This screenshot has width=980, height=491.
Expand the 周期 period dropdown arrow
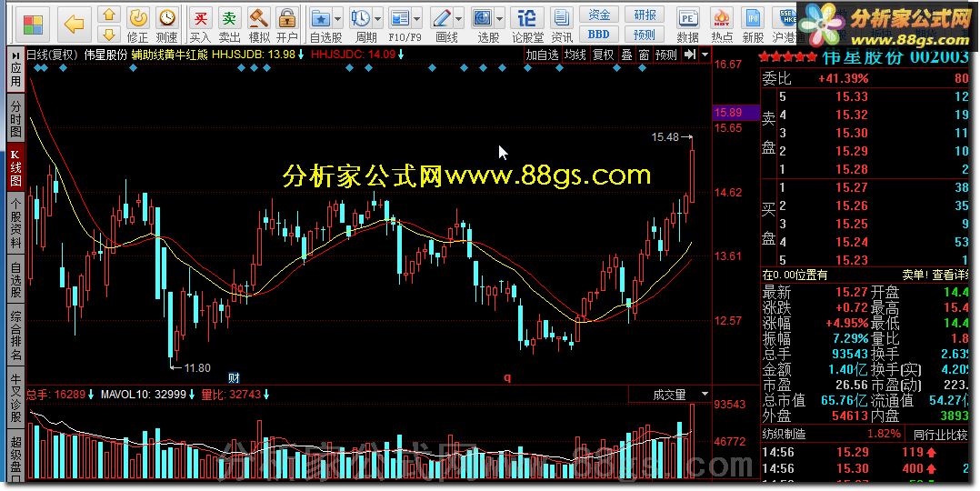[377, 19]
